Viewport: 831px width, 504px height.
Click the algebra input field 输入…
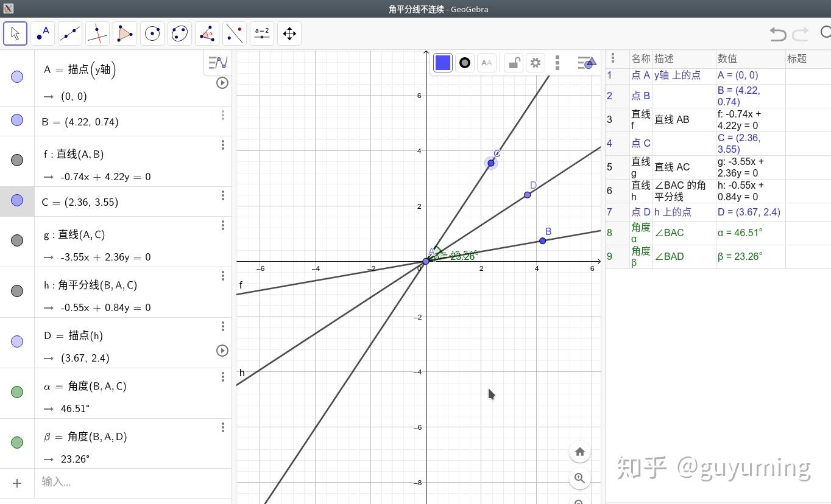(x=133, y=483)
